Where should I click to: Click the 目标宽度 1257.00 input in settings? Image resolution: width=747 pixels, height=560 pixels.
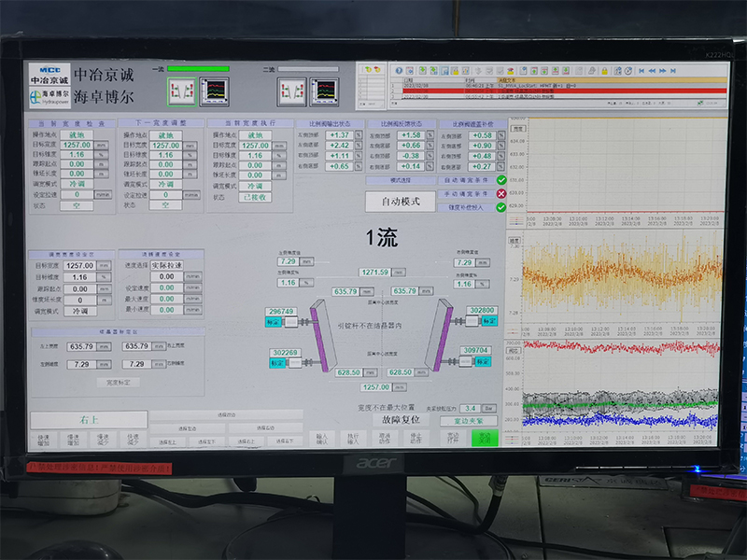(x=79, y=265)
